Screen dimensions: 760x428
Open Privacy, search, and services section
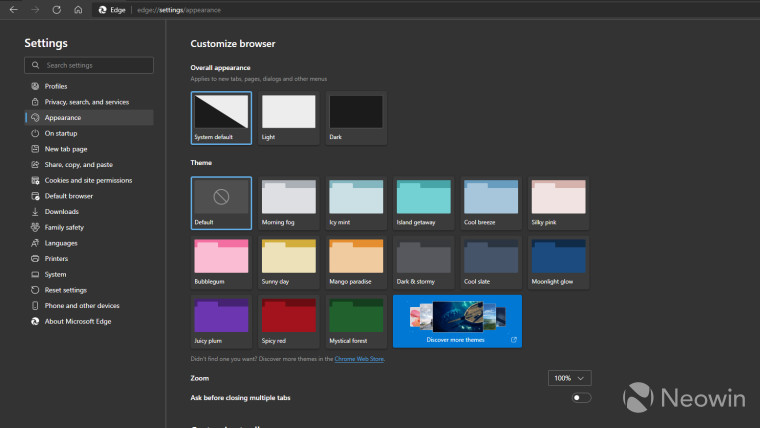[x=89, y=102]
